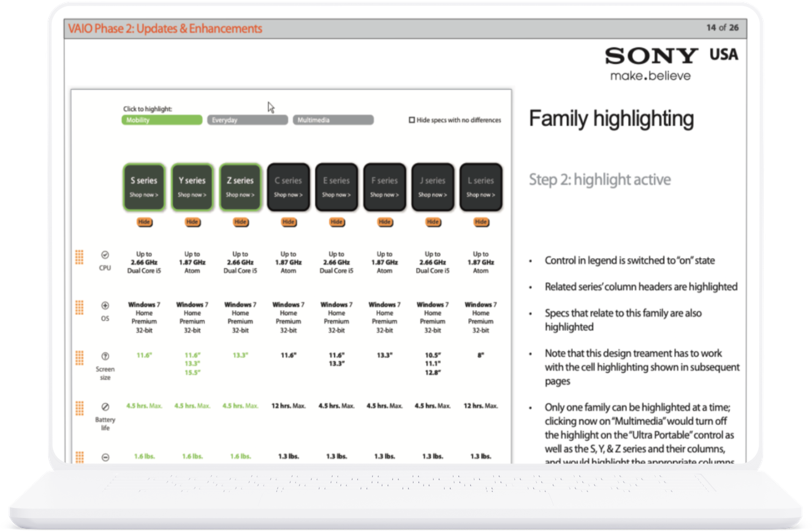Open 'Shop now' link for Y series
812x531 pixels.
coord(192,195)
